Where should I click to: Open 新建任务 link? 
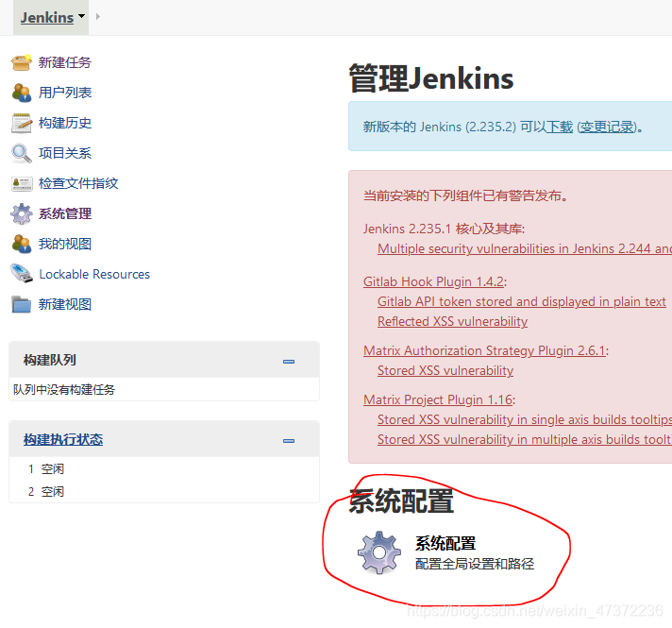[x=65, y=62]
